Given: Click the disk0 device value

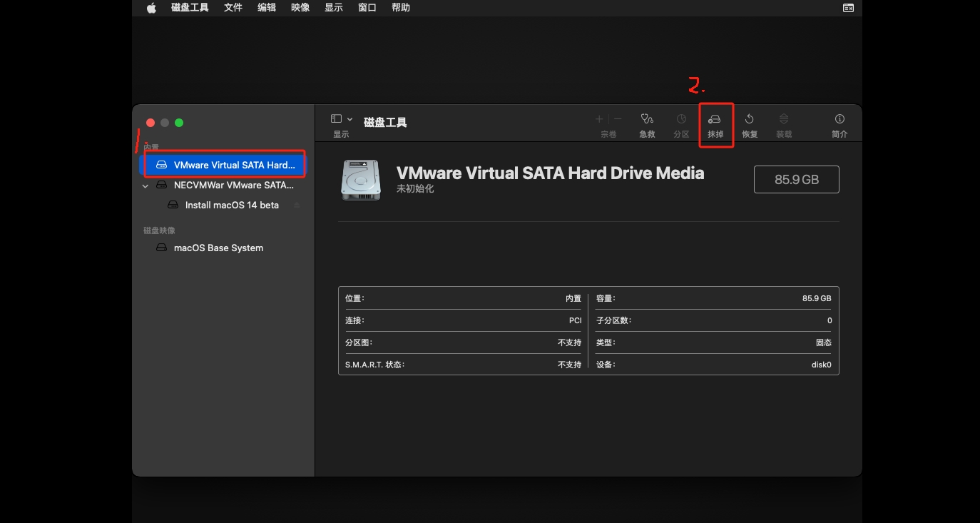Looking at the screenshot, I should click(822, 365).
